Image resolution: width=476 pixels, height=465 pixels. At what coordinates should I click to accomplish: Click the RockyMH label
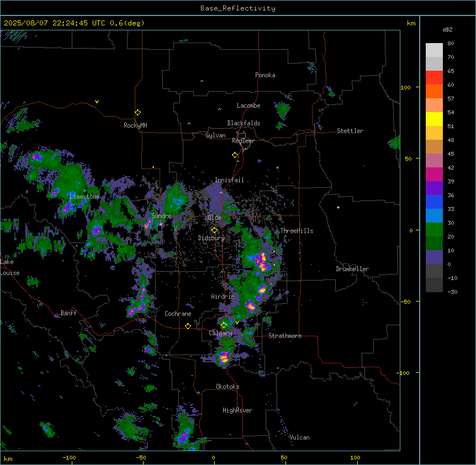click(x=135, y=125)
